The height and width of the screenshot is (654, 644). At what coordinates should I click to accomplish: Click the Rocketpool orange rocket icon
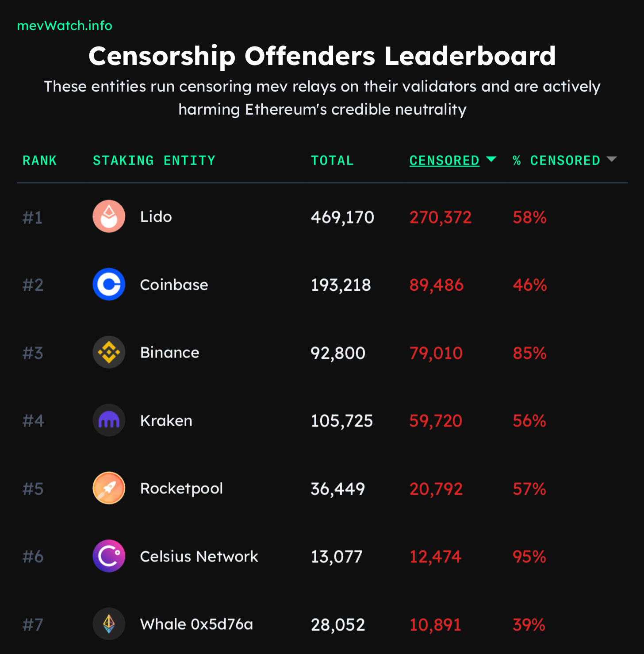point(109,488)
